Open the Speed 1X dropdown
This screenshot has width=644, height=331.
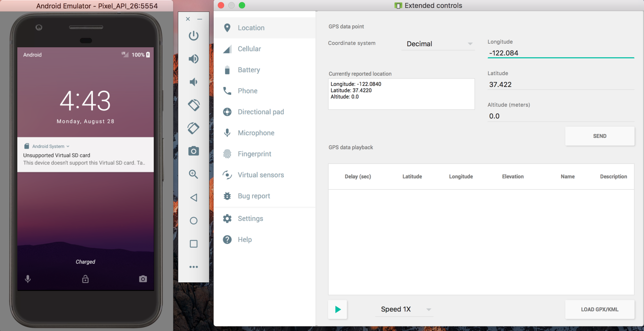tap(404, 309)
